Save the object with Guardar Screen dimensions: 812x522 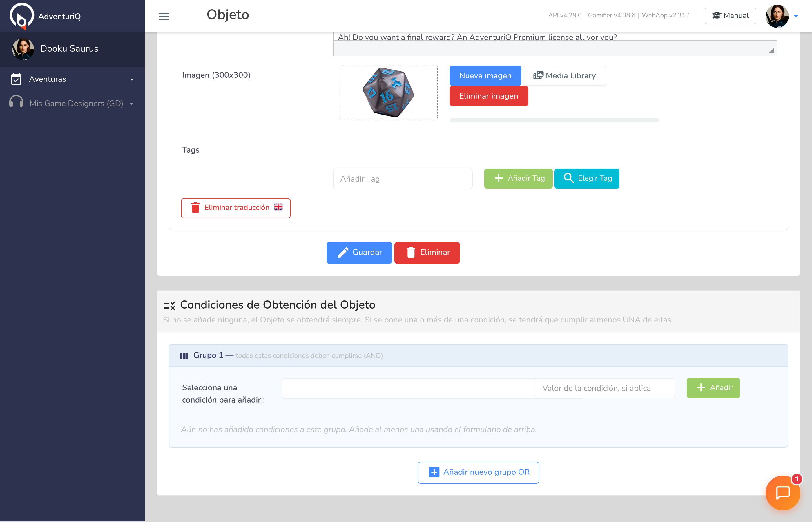[359, 253]
